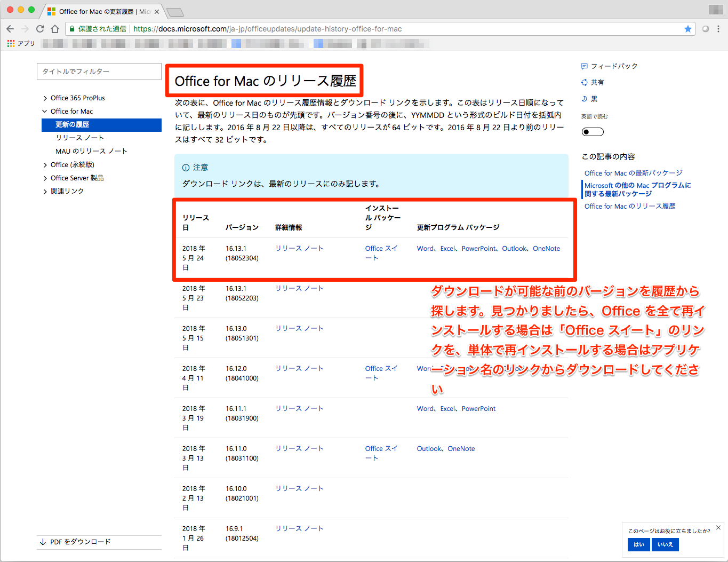This screenshot has width=728, height=562.
Task: Expand the Office 365 ProPlus tree node
Action: point(45,98)
